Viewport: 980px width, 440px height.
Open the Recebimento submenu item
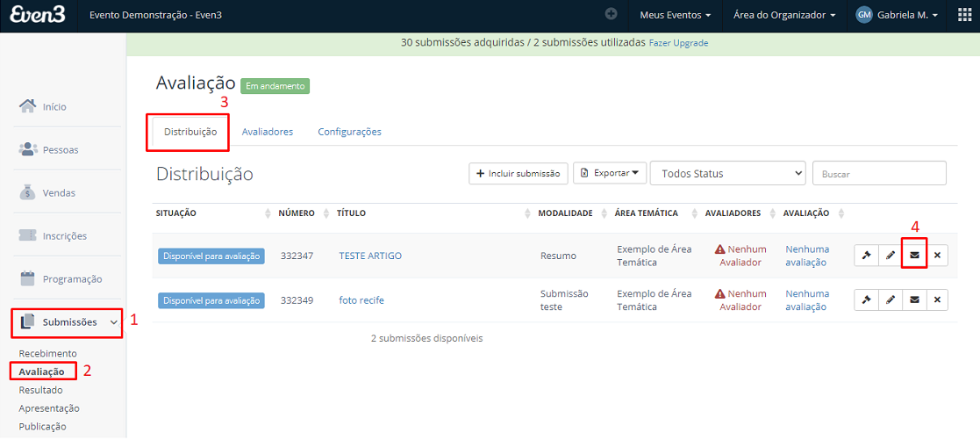48,353
